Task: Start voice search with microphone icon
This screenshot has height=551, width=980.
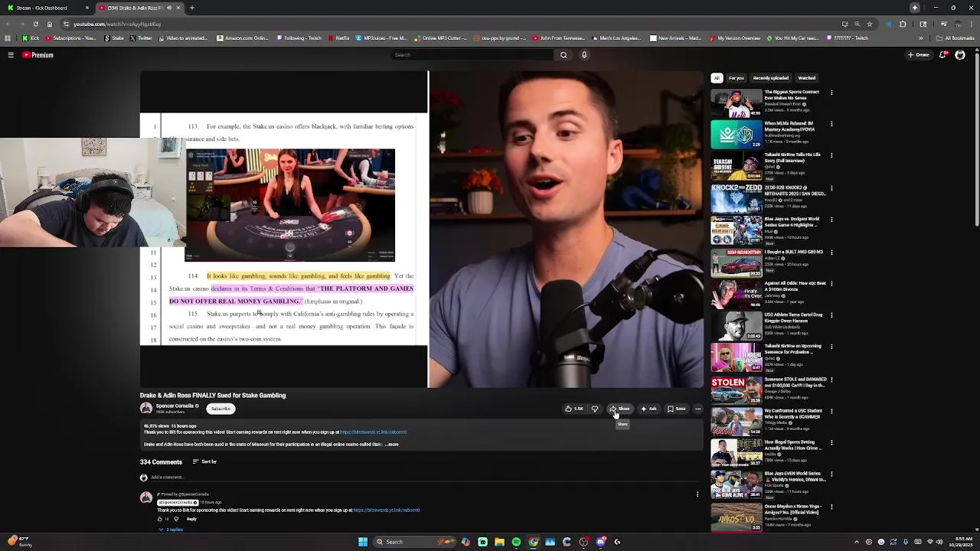Action: click(584, 55)
